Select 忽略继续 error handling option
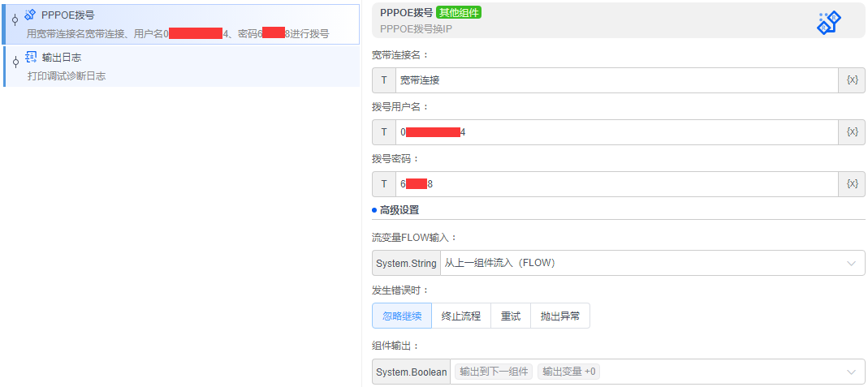Viewport: 868px width, 387px height. click(x=402, y=316)
